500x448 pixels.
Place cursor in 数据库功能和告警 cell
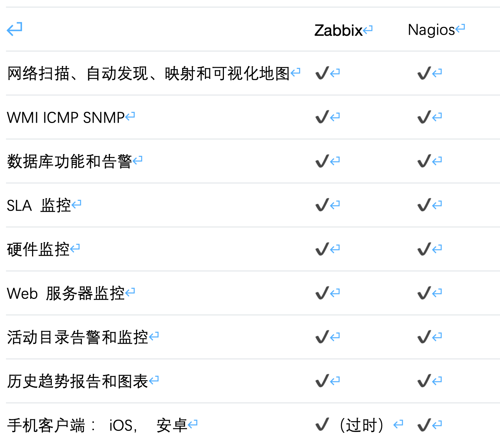click(69, 162)
